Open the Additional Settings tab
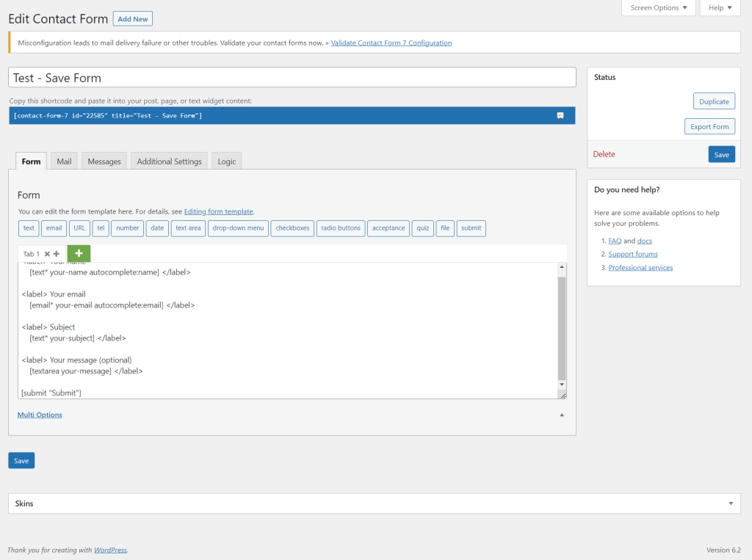The image size is (752, 560). pyautogui.click(x=169, y=161)
